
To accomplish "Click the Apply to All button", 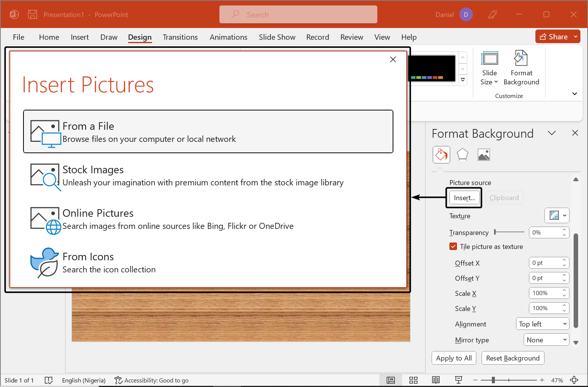I will (x=454, y=358).
